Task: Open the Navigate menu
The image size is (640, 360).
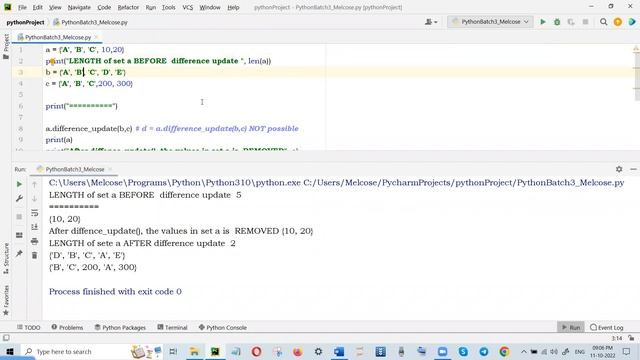Action: point(79,7)
